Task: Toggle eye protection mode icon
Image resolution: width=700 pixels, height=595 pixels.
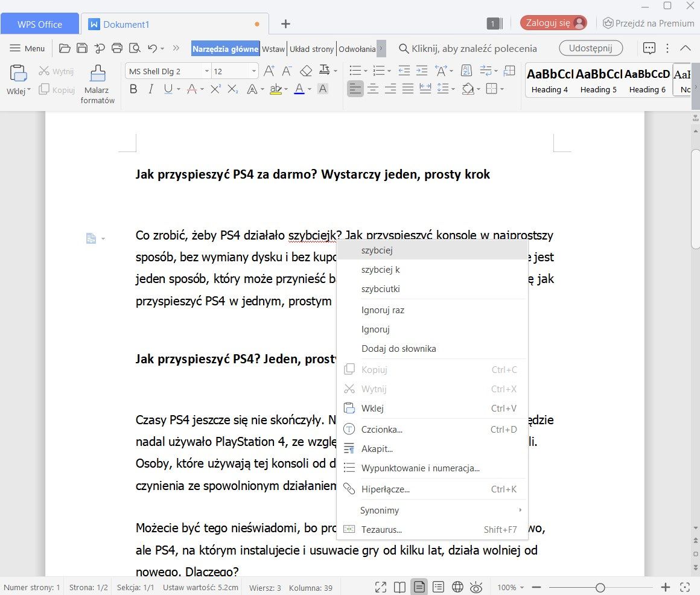Action: pyautogui.click(x=476, y=587)
